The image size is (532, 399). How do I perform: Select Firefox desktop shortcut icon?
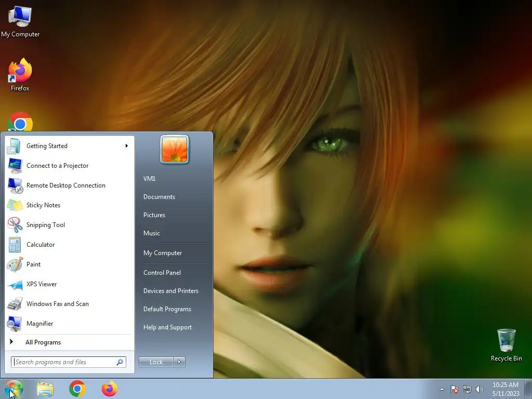[x=20, y=70]
